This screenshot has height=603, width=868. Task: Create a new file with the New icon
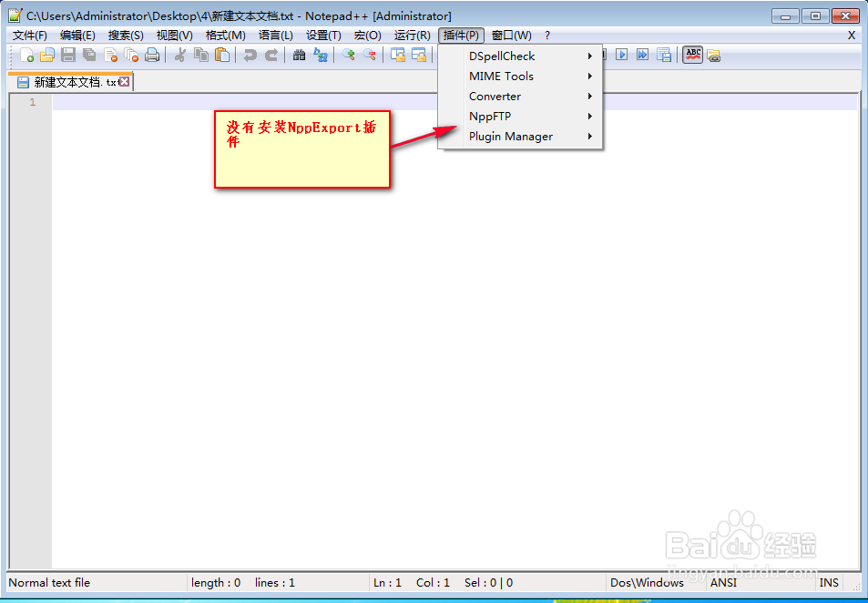click(x=26, y=55)
